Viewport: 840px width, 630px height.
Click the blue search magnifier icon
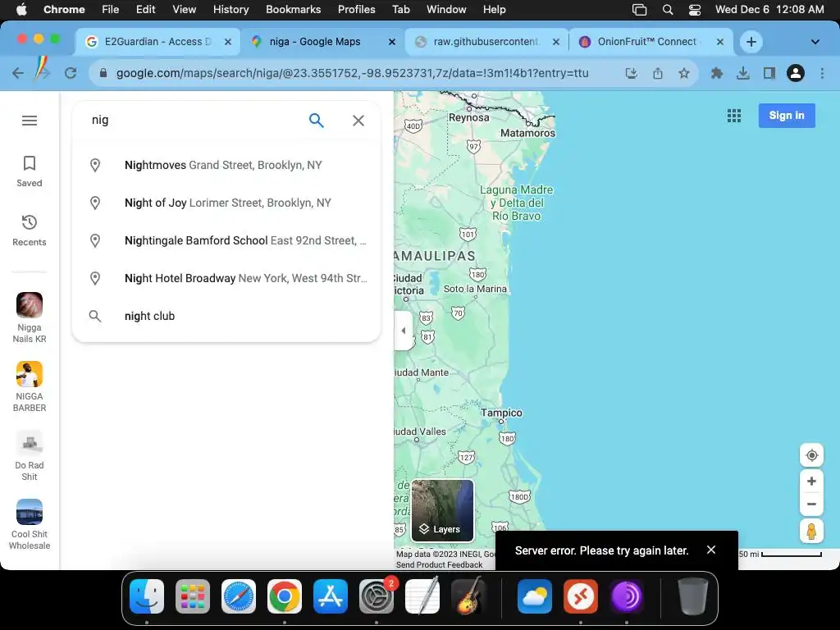tap(316, 121)
